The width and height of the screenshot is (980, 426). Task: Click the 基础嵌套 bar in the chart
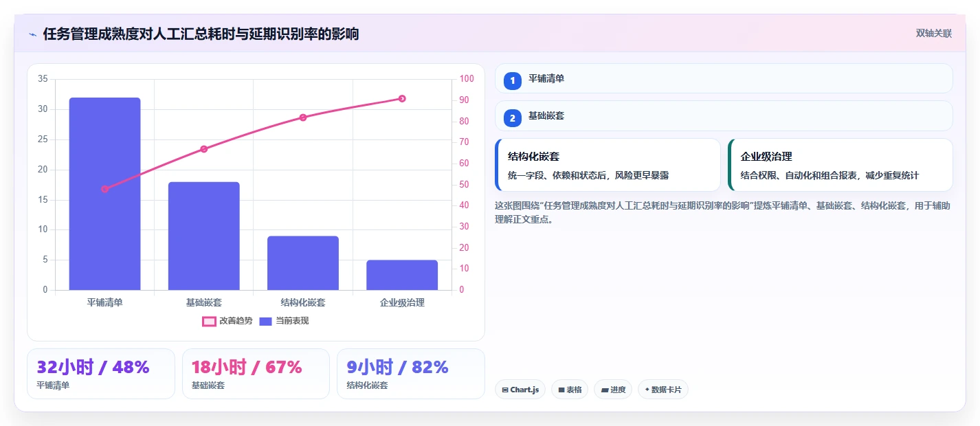point(204,236)
